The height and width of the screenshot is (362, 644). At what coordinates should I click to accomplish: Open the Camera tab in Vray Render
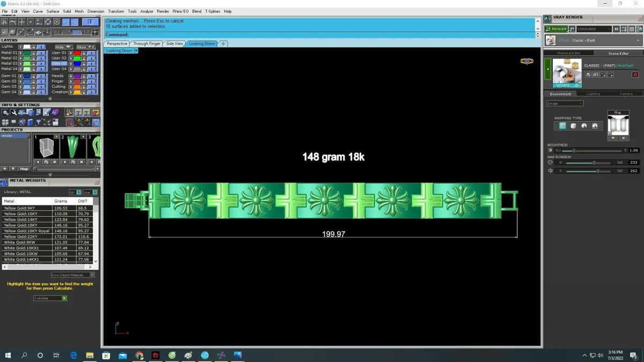pyautogui.click(x=626, y=94)
